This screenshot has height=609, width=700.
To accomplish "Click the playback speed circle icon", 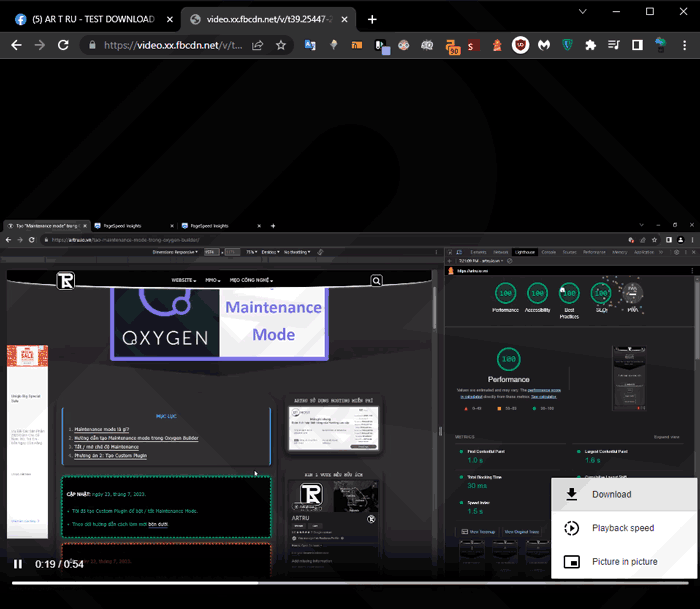I will [571, 528].
